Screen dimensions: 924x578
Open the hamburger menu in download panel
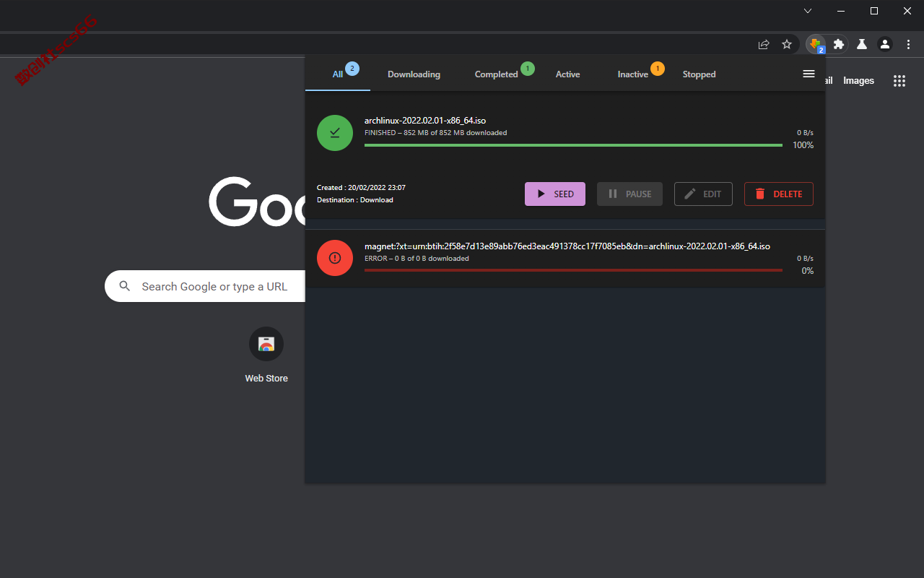[x=808, y=74]
